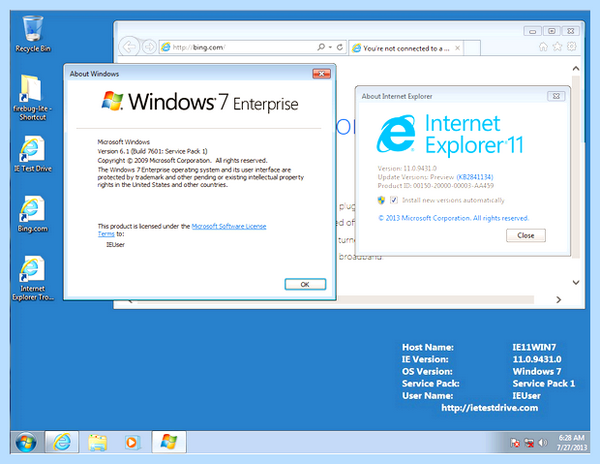Viewport: 600px width, 464px height.
Task: Expand the address bar autocomplete dropdown arrow
Action: pos(330,47)
